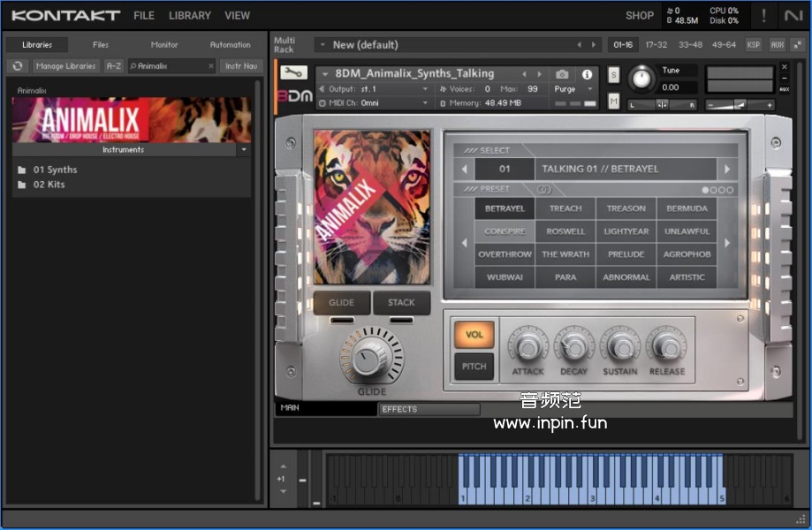
Task: Refresh the libraries list
Action: (x=18, y=66)
